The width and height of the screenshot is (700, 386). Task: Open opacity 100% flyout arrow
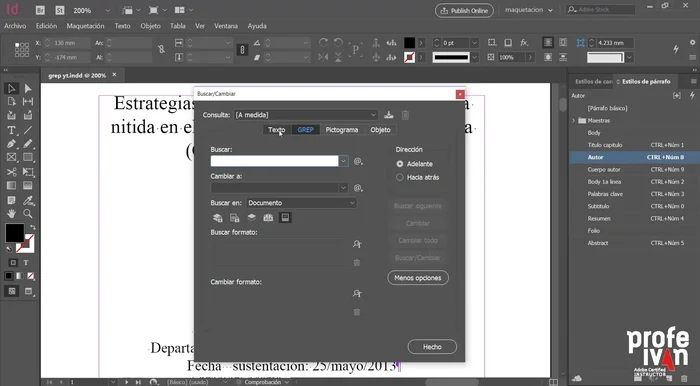click(530, 57)
